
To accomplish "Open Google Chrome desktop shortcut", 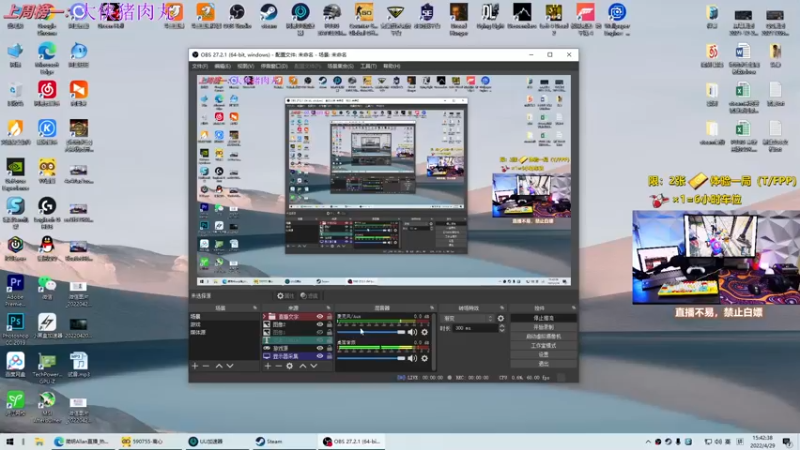I will (47, 18).
